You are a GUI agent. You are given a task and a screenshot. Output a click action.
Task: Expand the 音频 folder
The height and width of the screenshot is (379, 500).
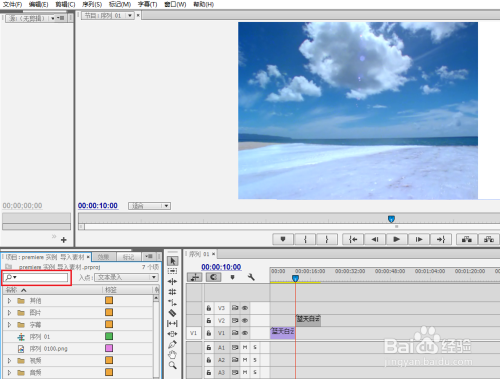(9, 372)
